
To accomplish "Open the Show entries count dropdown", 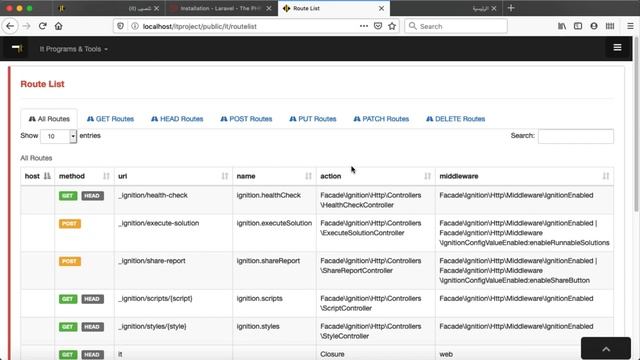I will click(x=58, y=136).
